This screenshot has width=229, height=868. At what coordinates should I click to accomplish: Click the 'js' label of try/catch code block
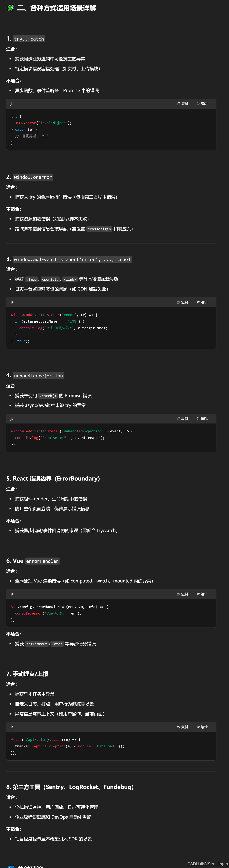12,104
